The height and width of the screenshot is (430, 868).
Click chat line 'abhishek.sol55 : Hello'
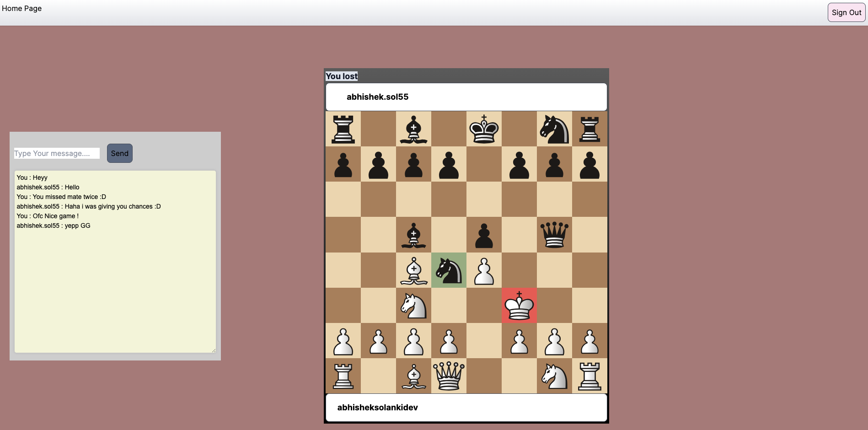click(x=48, y=187)
